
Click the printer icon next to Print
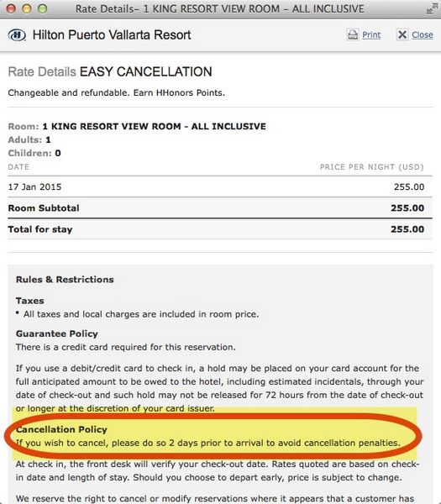point(353,34)
